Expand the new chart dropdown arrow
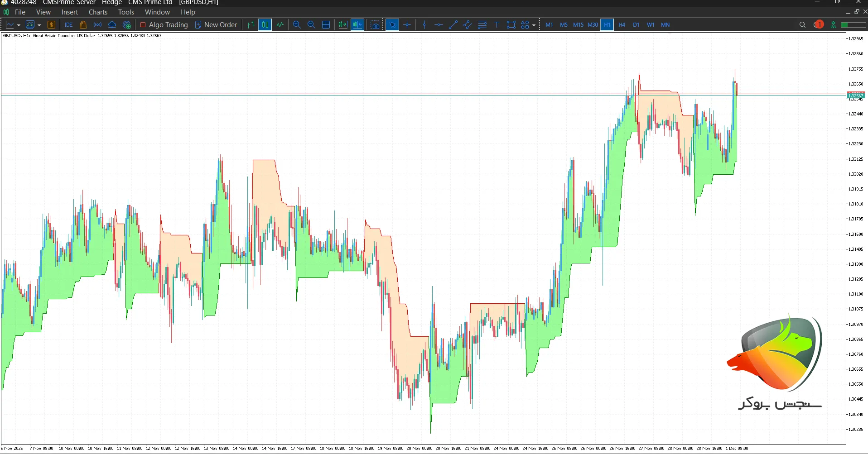 19,25
